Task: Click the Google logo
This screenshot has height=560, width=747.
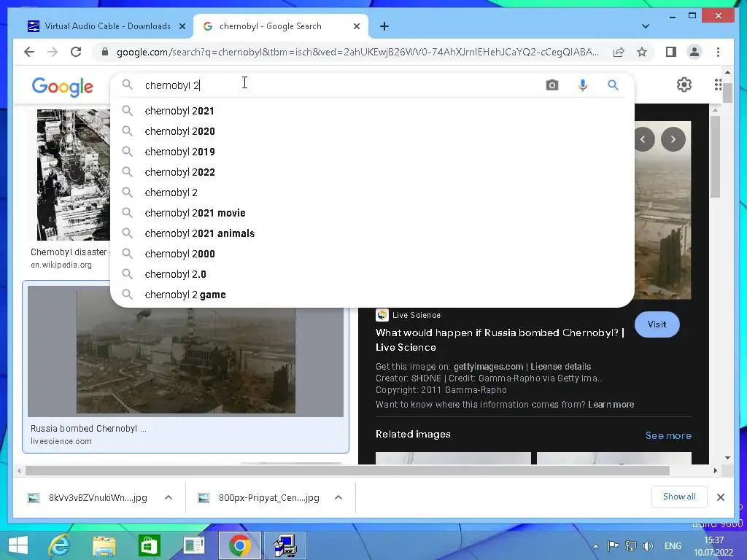Action: pos(63,87)
